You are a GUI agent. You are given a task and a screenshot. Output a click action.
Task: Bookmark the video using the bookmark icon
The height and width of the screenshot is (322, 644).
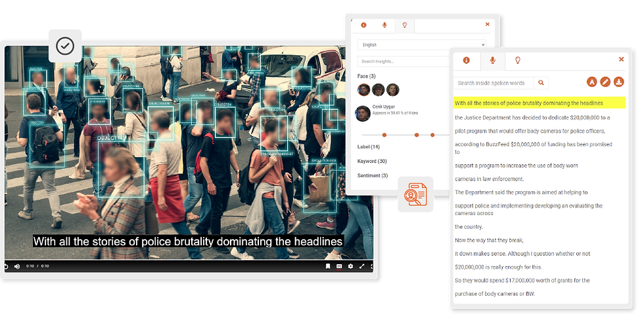click(328, 266)
